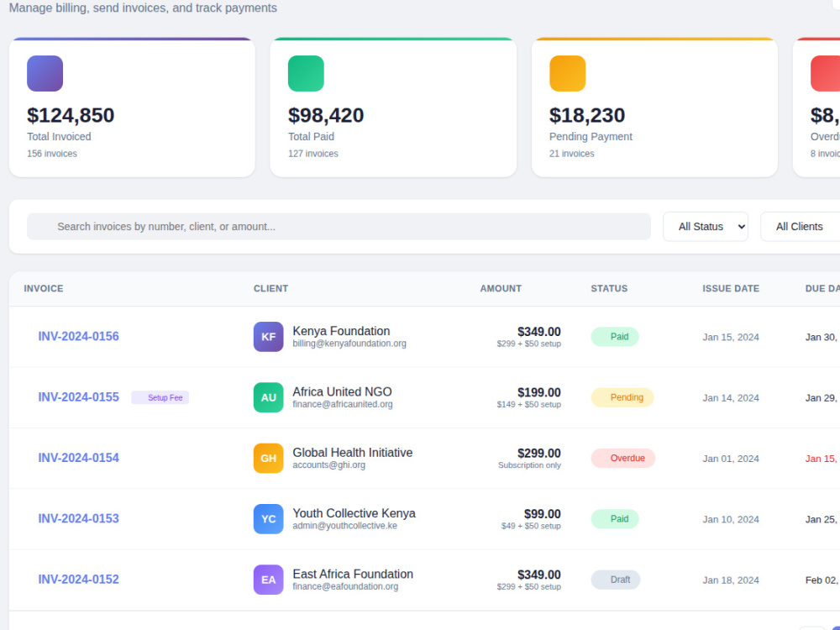840x630 pixels.
Task: Click email admin@youthcollective.ke
Action: point(345,526)
